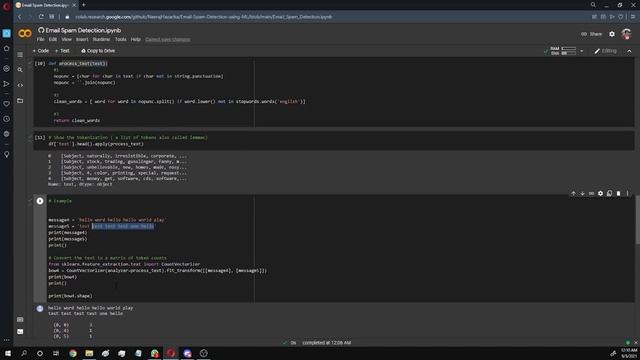Screen dimensions: 640x360
Task: Click the notebook title Email Spam Detection.ipynb
Action: click(83, 30)
